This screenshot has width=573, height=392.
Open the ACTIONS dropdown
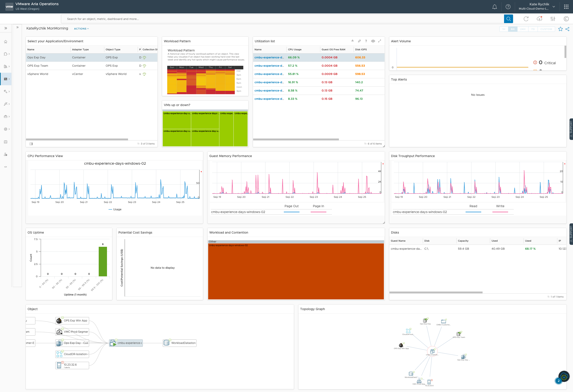[x=81, y=29]
